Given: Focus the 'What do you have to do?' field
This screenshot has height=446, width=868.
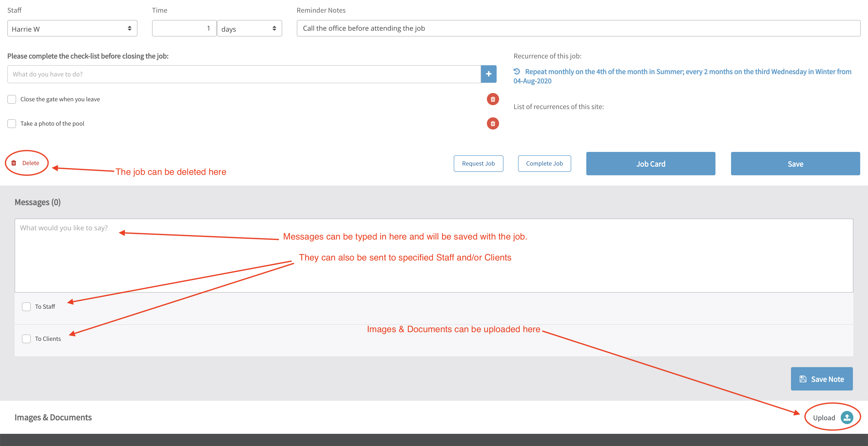Looking at the screenshot, I should pos(244,74).
